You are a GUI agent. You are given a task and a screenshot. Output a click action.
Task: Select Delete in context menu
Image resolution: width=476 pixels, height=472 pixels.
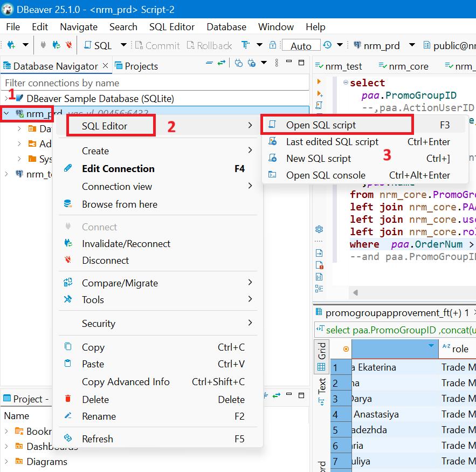pyautogui.click(x=157, y=399)
